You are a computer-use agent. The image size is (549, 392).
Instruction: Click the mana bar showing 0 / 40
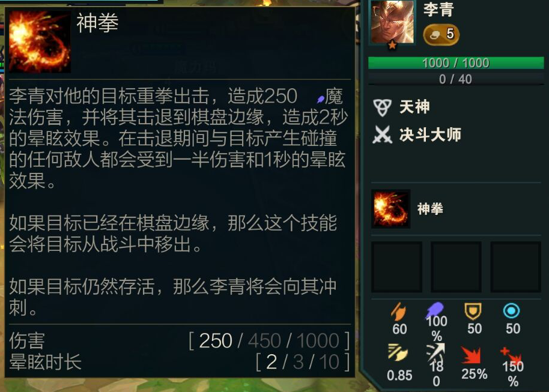pyautogui.click(x=456, y=79)
